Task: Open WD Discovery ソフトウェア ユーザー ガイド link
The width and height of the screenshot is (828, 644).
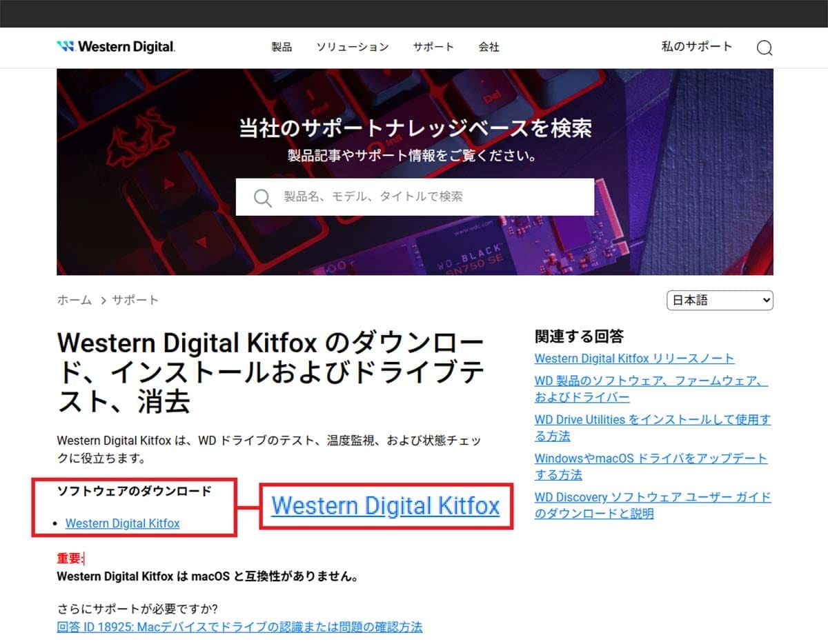Action: (653, 505)
